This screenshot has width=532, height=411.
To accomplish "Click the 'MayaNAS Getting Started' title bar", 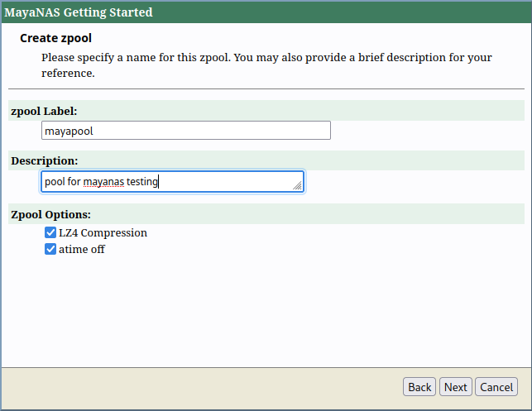I will pos(79,12).
